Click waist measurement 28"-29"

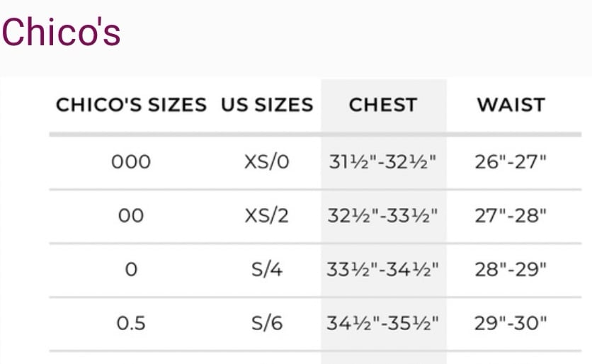click(511, 270)
